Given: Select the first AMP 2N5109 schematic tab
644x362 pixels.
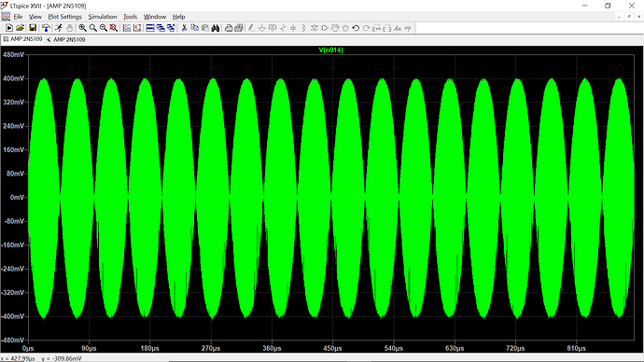Looking at the screenshot, I should 22,39.
